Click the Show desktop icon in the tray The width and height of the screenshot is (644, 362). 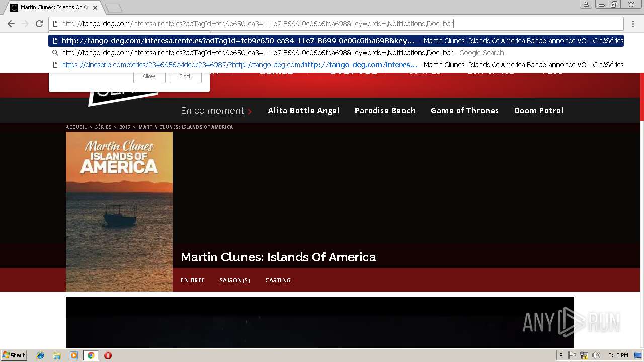click(638, 355)
